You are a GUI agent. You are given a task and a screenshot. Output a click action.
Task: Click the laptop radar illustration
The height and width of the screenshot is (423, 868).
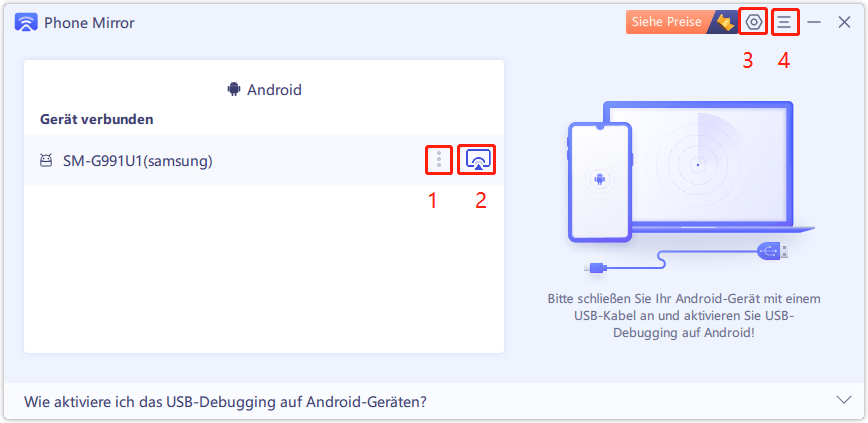point(698,164)
